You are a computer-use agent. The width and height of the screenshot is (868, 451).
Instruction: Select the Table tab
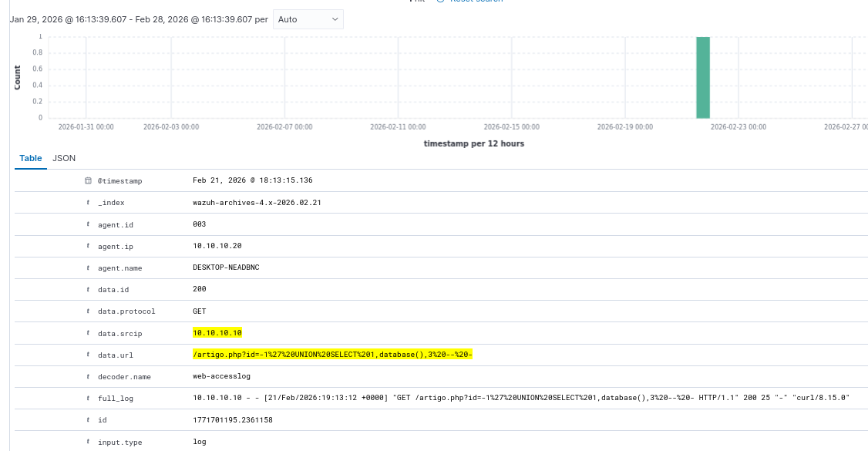tap(30, 158)
